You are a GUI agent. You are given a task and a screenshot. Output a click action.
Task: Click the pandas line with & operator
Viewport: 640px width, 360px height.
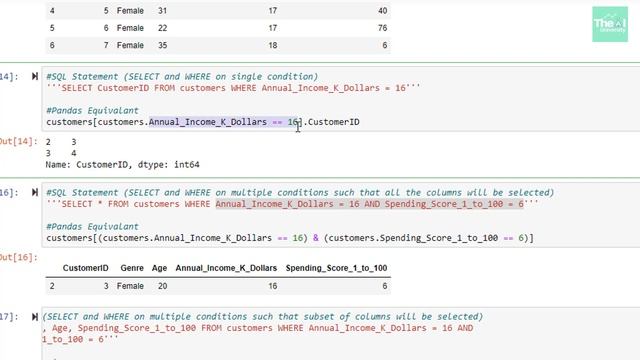tap(290, 238)
